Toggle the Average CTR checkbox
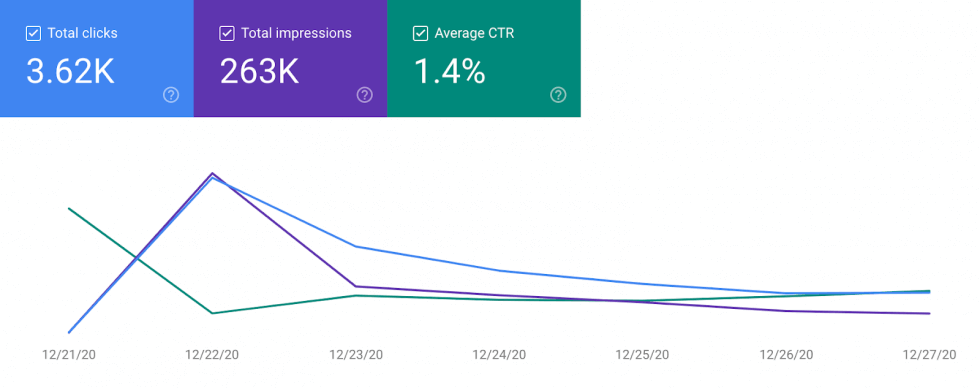Viewport: 980px width, 388px height. click(x=421, y=33)
